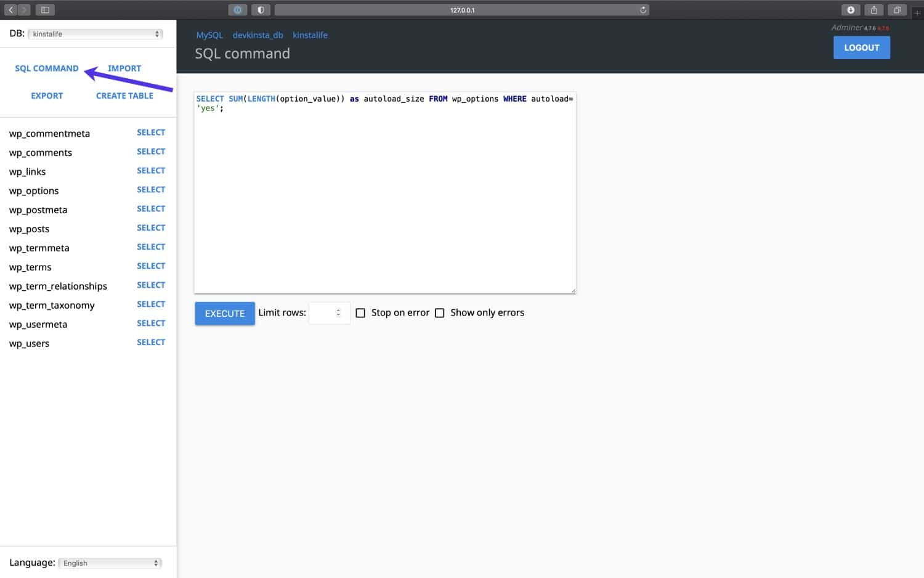The height and width of the screenshot is (578, 924).
Task: Open the Downloads icon in the toolbar
Action: [x=851, y=9]
